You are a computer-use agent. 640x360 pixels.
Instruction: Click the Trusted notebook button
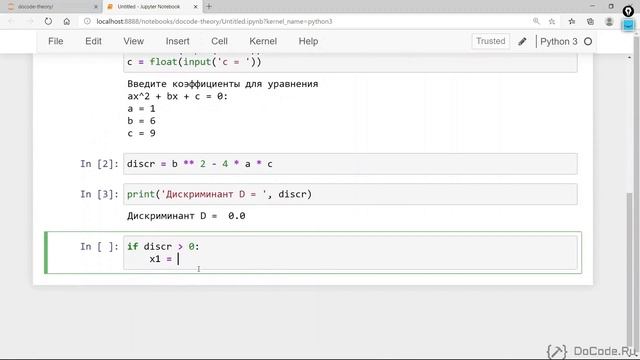(x=491, y=41)
